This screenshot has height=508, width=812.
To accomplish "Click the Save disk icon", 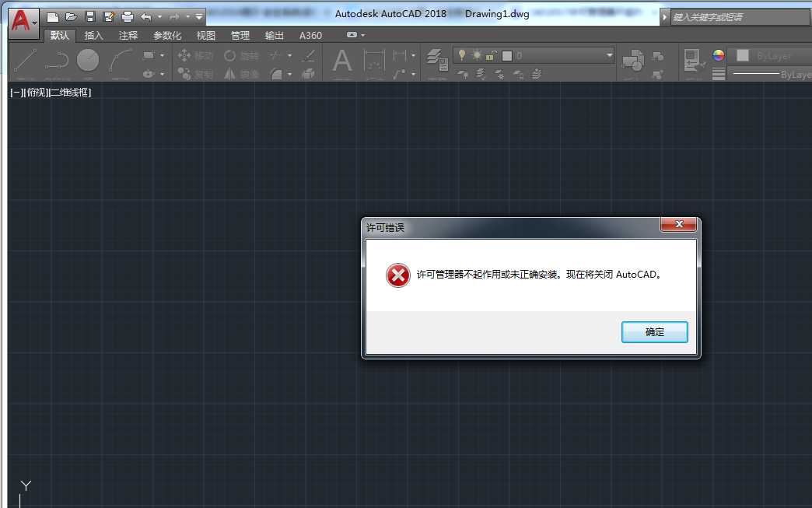I will (90, 16).
